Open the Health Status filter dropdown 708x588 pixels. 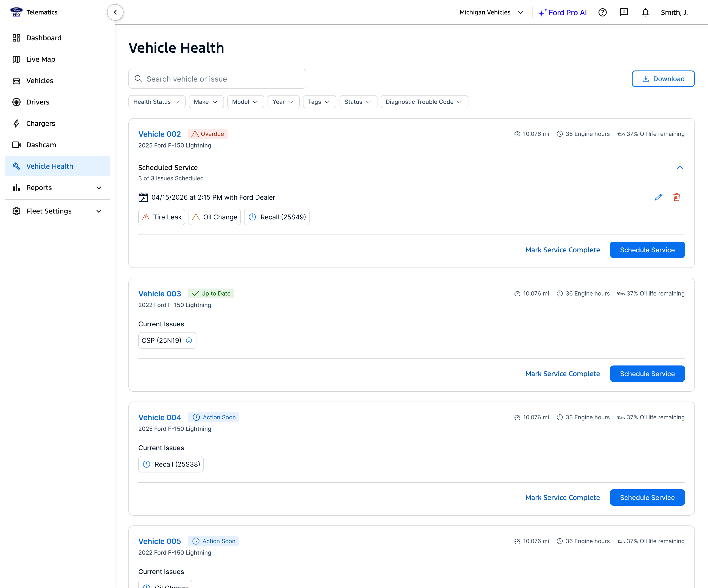pos(156,102)
